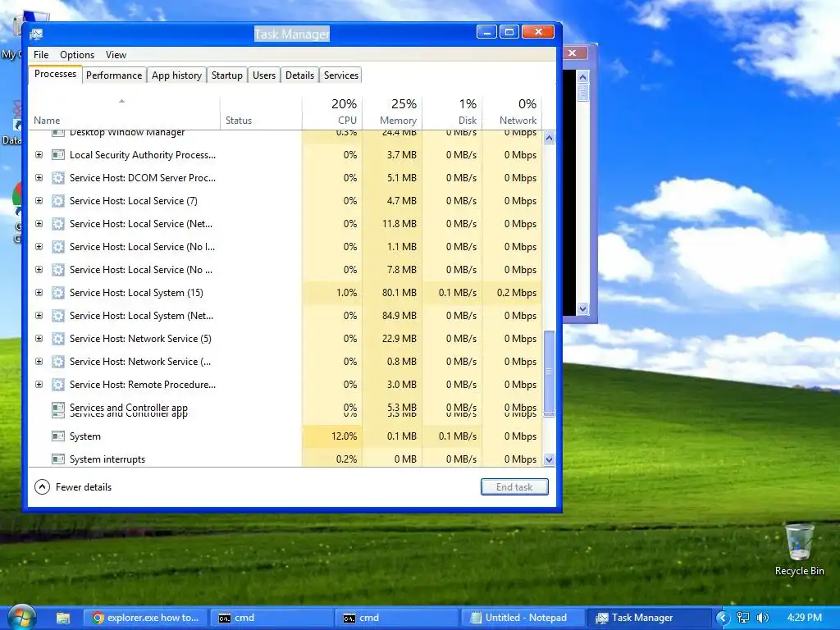Click gear icon of Network Service (5)
The image size is (840, 630).
point(58,339)
